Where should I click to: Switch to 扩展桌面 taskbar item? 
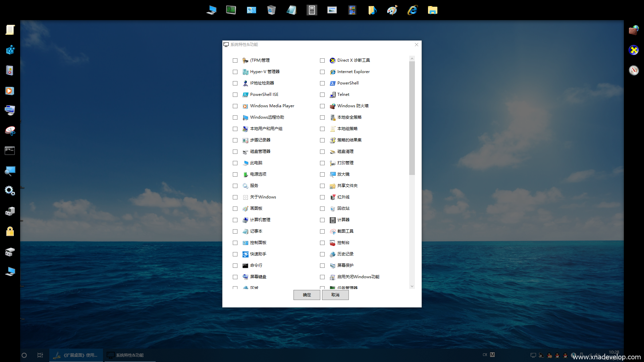coord(76,355)
